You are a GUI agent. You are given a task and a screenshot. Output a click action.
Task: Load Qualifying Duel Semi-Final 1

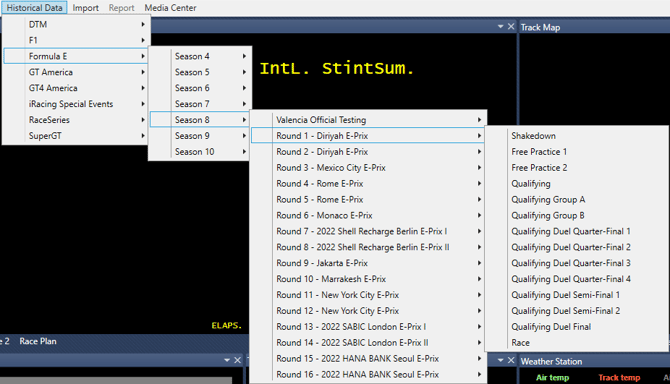click(x=576, y=295)
